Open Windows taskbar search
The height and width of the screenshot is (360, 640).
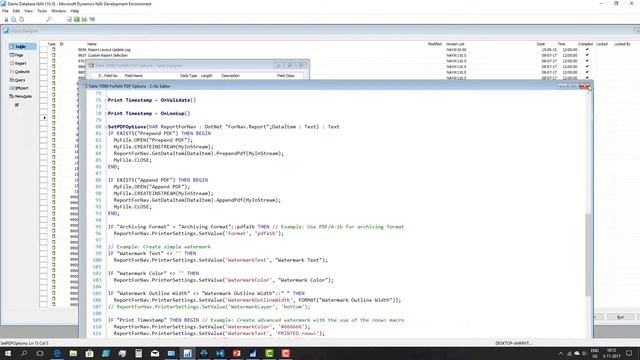pyautogui.click(x=24, y=353)
